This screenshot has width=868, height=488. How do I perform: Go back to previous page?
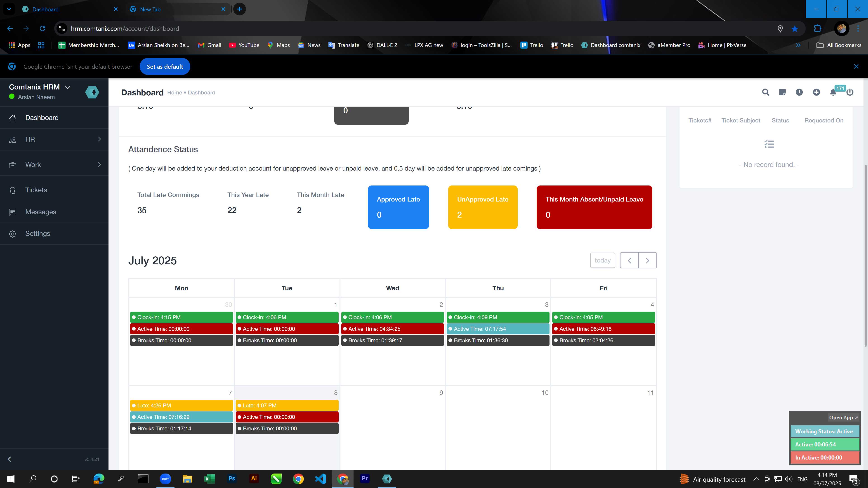tap(10, 29)
